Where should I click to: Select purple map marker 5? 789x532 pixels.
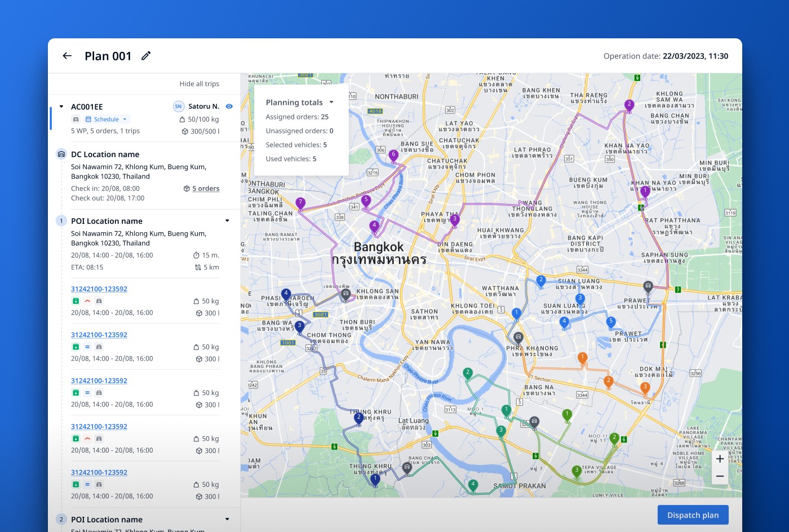click(x=366, y=201)
